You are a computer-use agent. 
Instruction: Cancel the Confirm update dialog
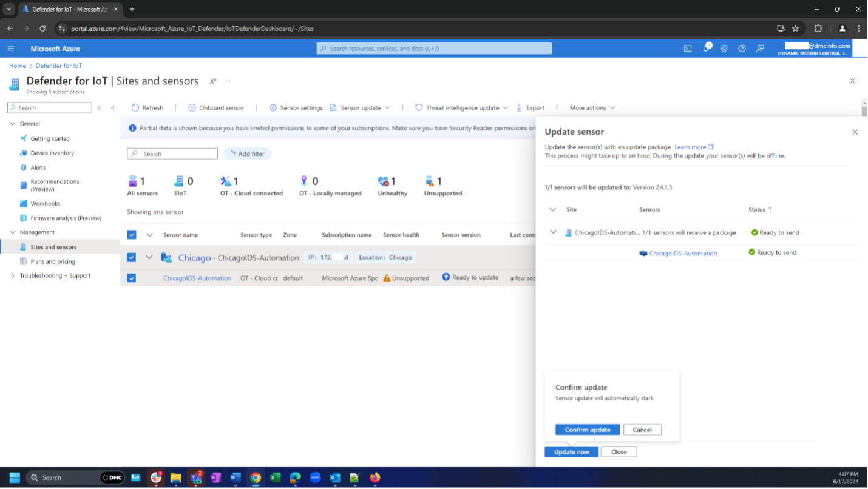pos(642,430)
